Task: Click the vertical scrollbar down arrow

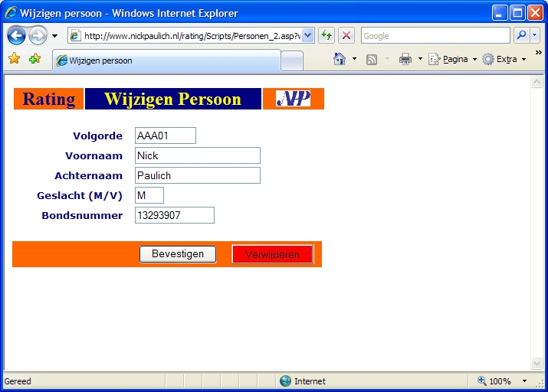Action: tap(537, 363)
